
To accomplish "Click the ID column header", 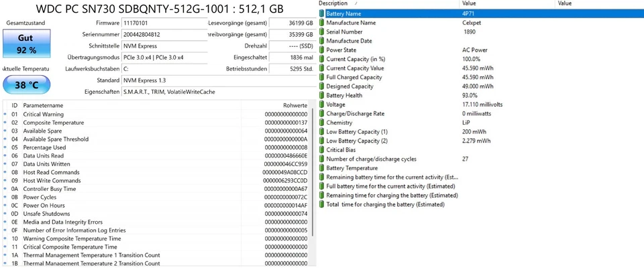I will [15, 105].
